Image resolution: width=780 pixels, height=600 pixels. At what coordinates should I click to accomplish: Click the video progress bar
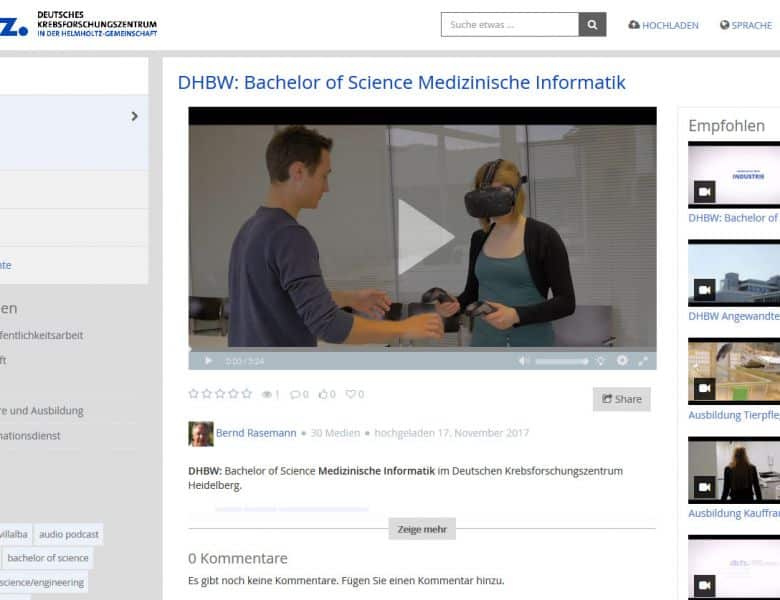click(x=422, y=349)
